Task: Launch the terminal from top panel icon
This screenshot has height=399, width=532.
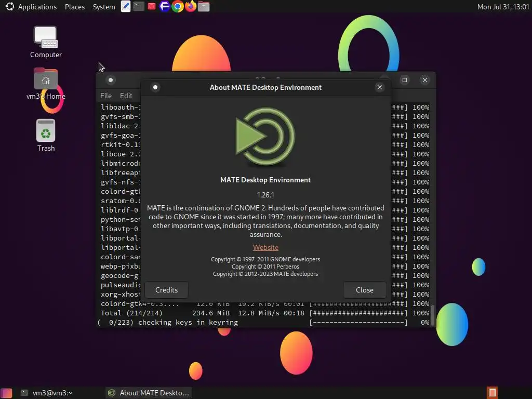Action: (138, 6)
